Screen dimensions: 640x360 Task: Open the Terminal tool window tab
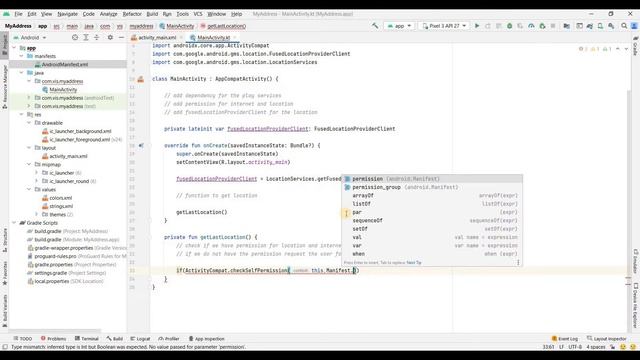point(87,339)
